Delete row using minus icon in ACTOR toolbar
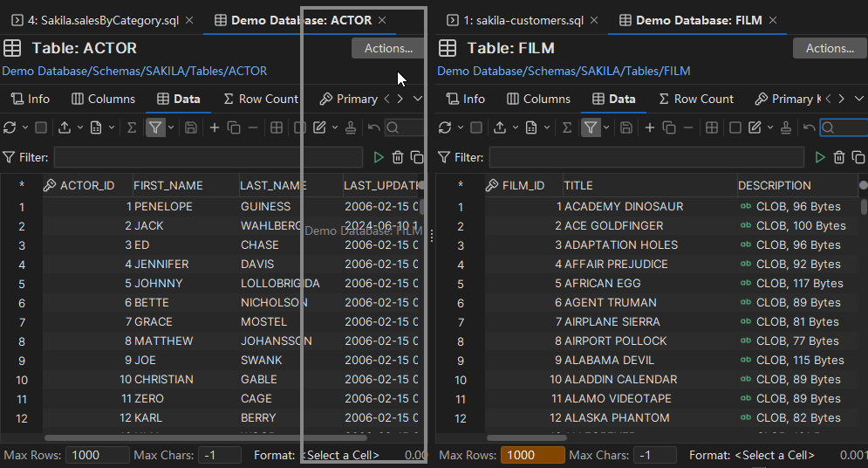Image resolution: width=868 pixels, height=468 pixels. (253, 127)
